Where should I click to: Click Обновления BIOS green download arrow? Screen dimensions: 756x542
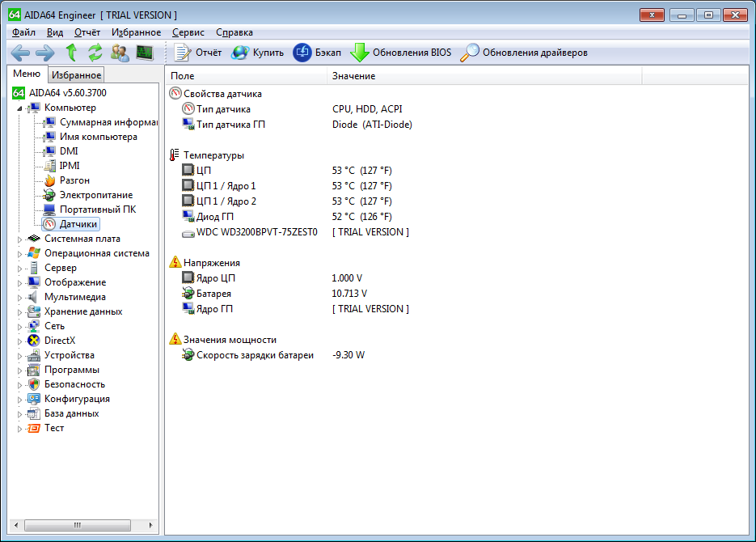pyautogui.click(x=401, y=53)
